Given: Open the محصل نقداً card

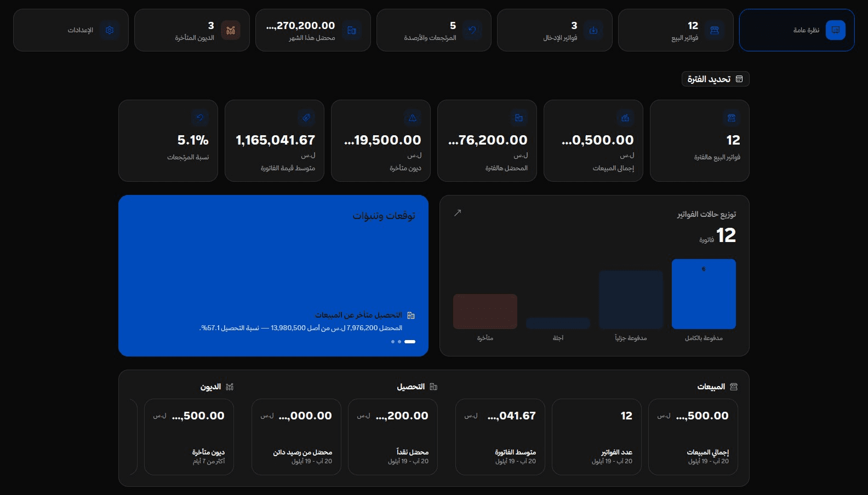Looking at the screenshot, I should coord(393,437).
